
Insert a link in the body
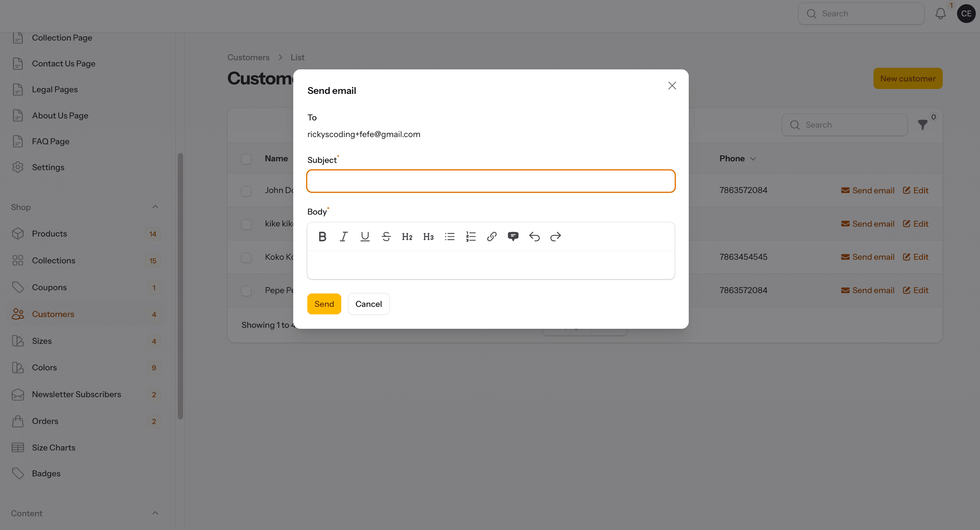(x=492, y=237)
